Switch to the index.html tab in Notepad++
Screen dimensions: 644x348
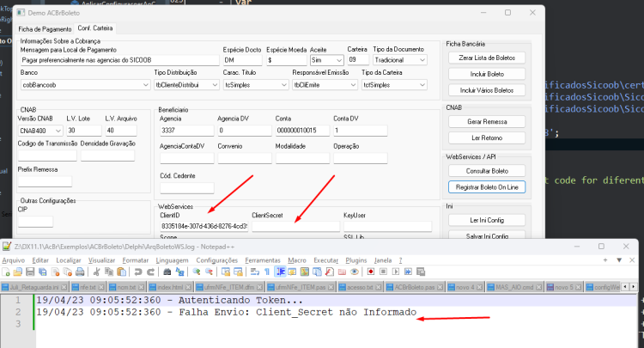[x=171, y=287]
